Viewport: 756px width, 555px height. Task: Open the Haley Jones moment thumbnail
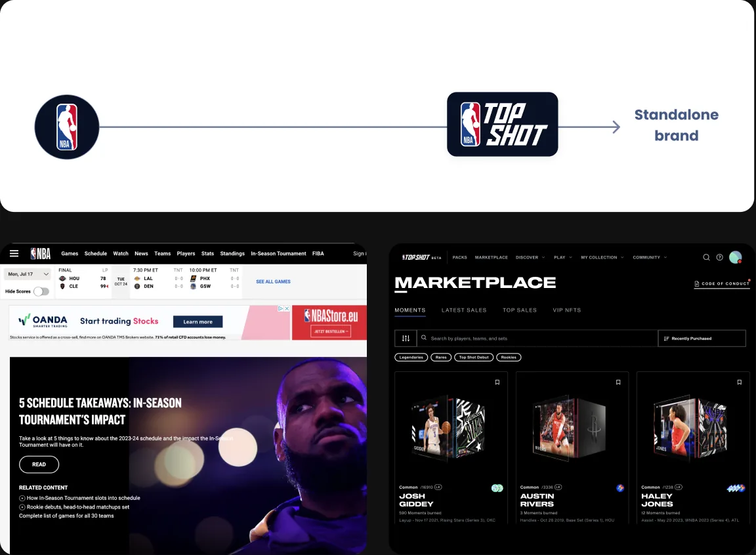point(690,428)
